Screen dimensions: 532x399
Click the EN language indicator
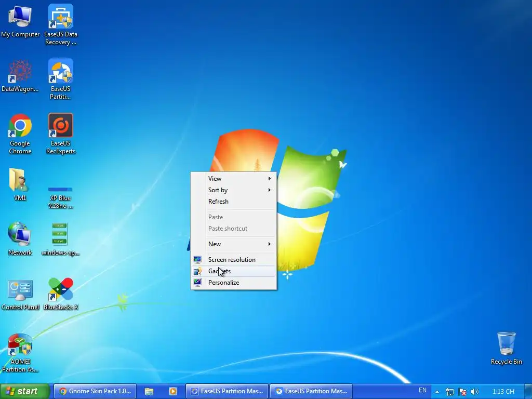tap(422, 391)
